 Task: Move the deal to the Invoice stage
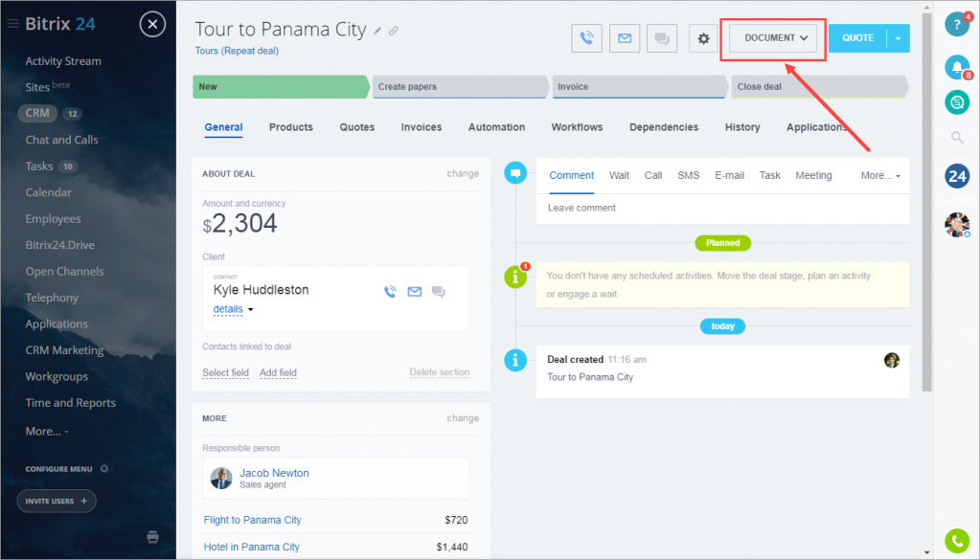[x=640, y=87]
